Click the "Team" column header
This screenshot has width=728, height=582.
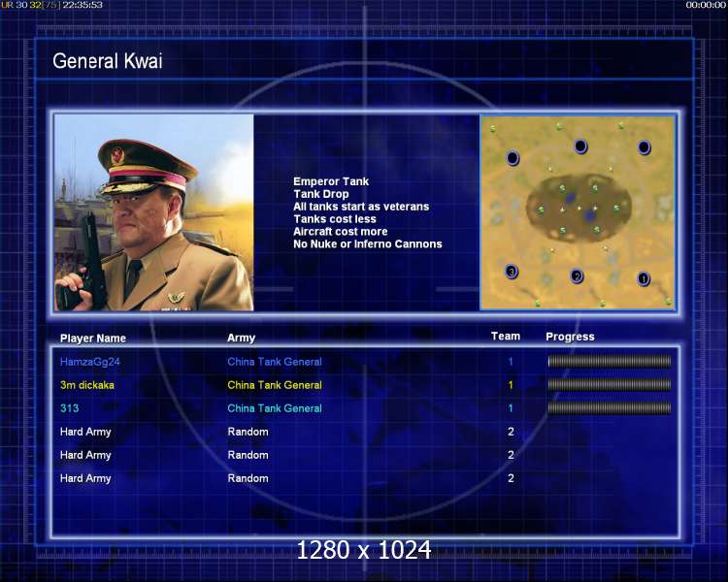point(506,336)
